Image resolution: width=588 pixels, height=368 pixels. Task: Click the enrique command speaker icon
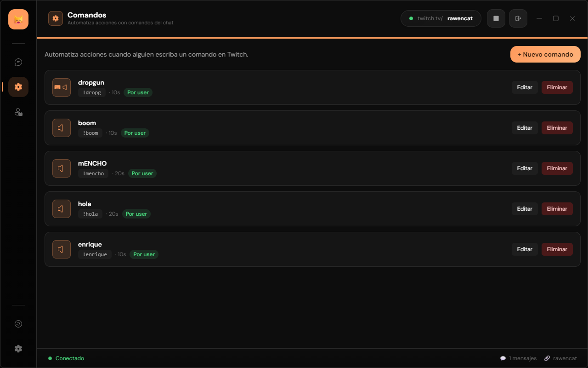coord(62,249)
